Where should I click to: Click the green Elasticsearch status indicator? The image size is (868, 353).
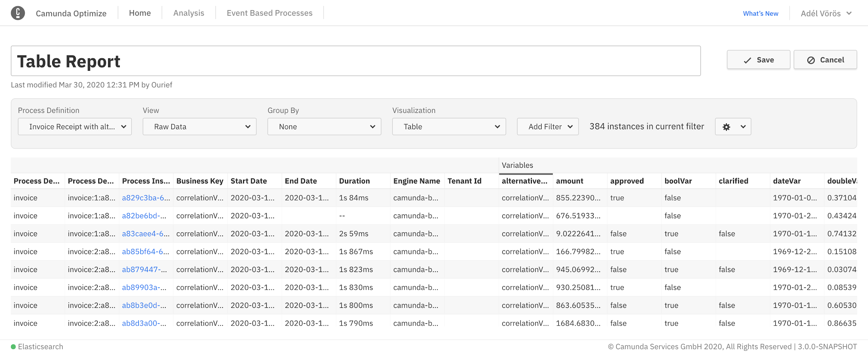14,347
